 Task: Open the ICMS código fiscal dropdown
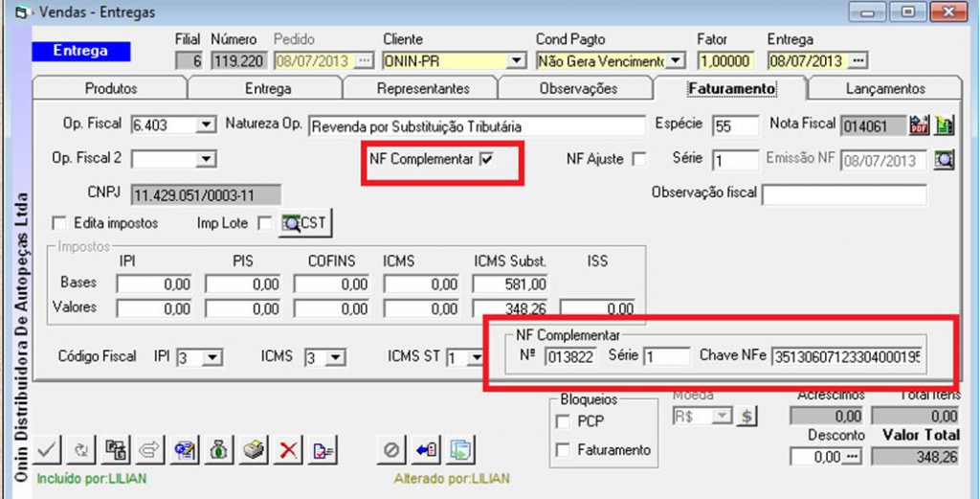click(x=336, y=357)
